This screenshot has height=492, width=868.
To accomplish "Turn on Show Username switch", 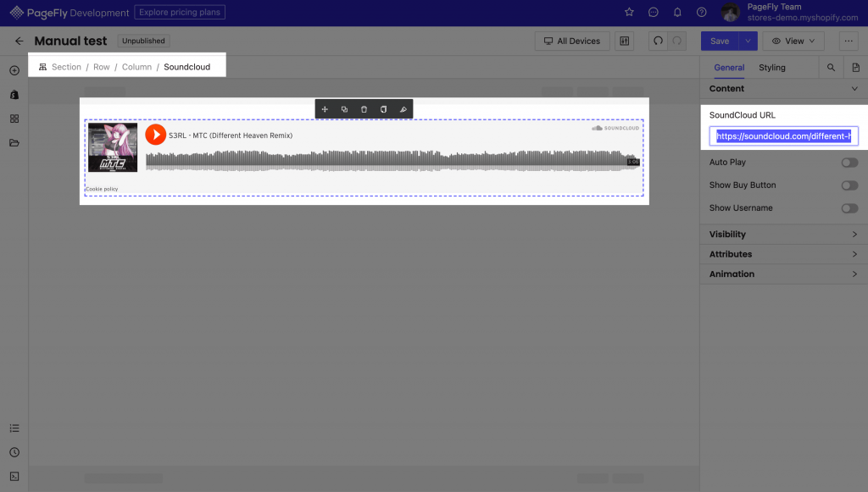I will pyautogui.click(x=849, y=208).
